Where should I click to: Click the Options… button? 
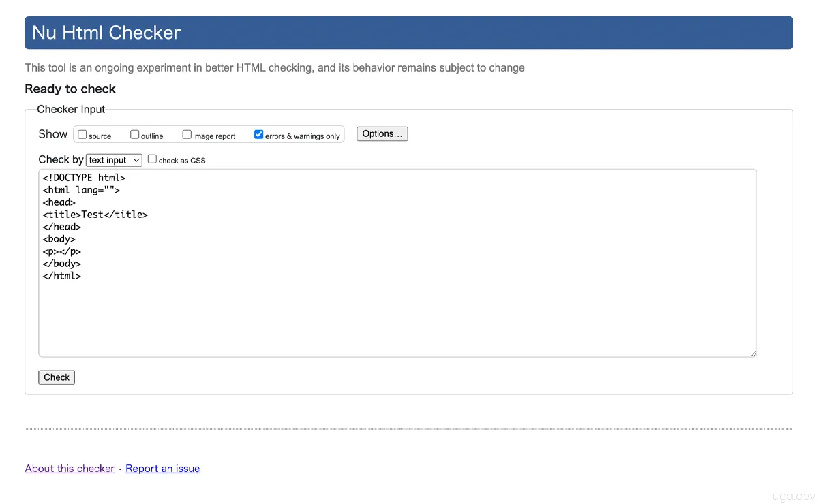(x=382, y=134)
